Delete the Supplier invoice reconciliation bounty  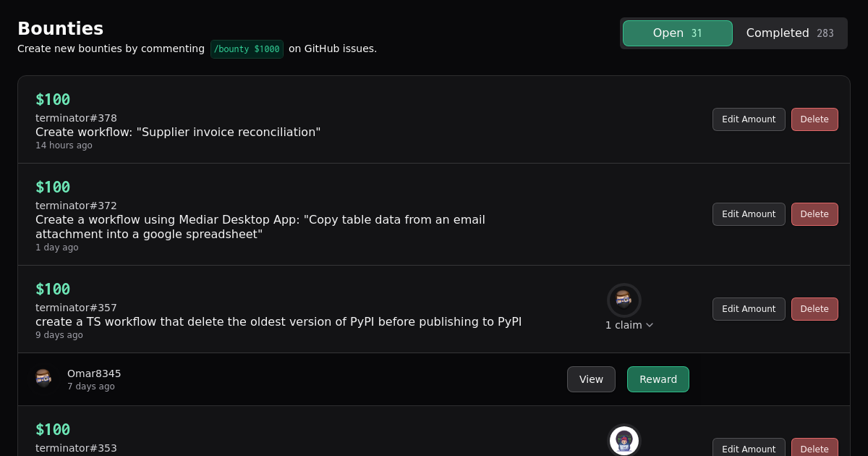[814, 119]
